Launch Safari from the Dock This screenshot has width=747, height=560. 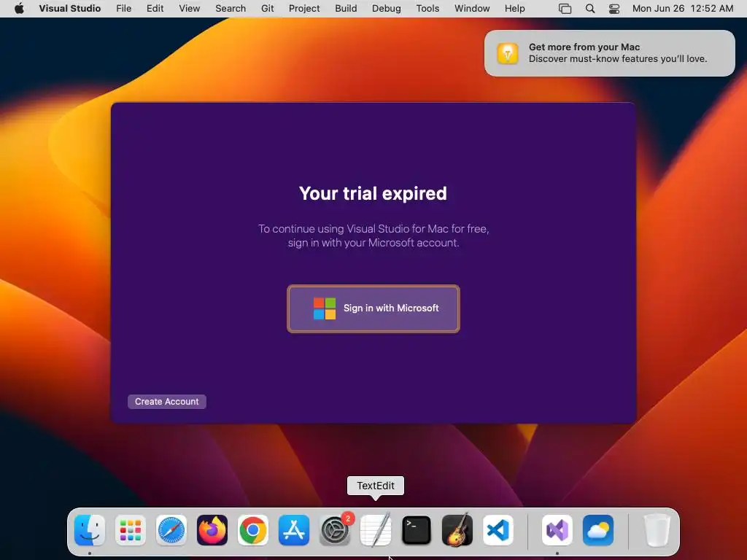(x=171, y=530)
